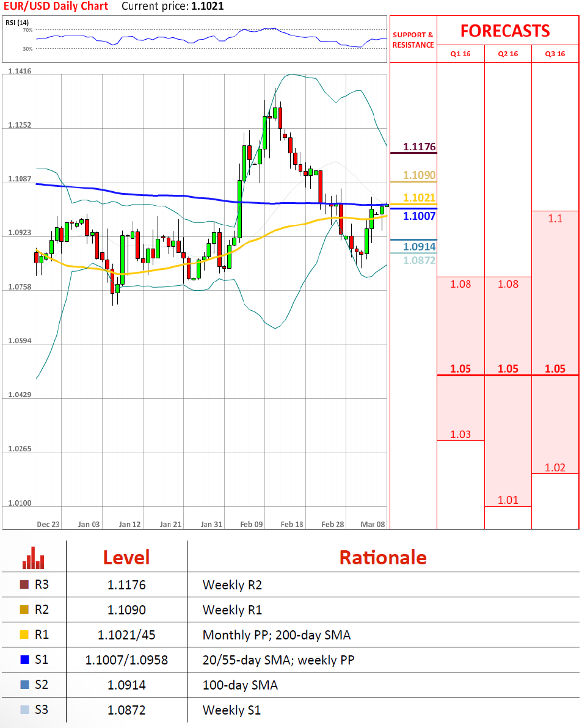Click the Q3 16 low forecast 1.02
The image size is (582, 728).
[555, 468]
